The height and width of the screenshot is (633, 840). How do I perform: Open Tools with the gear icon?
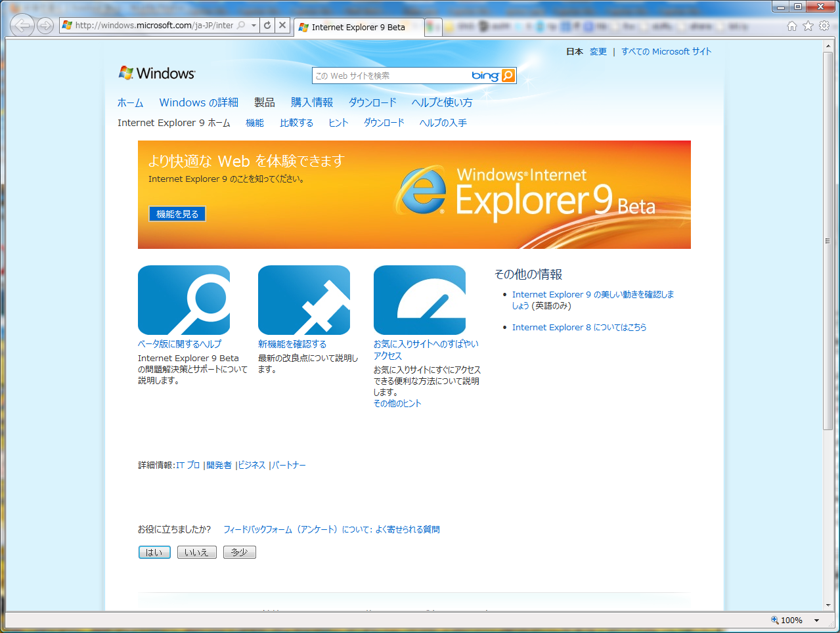click(824, 26)
